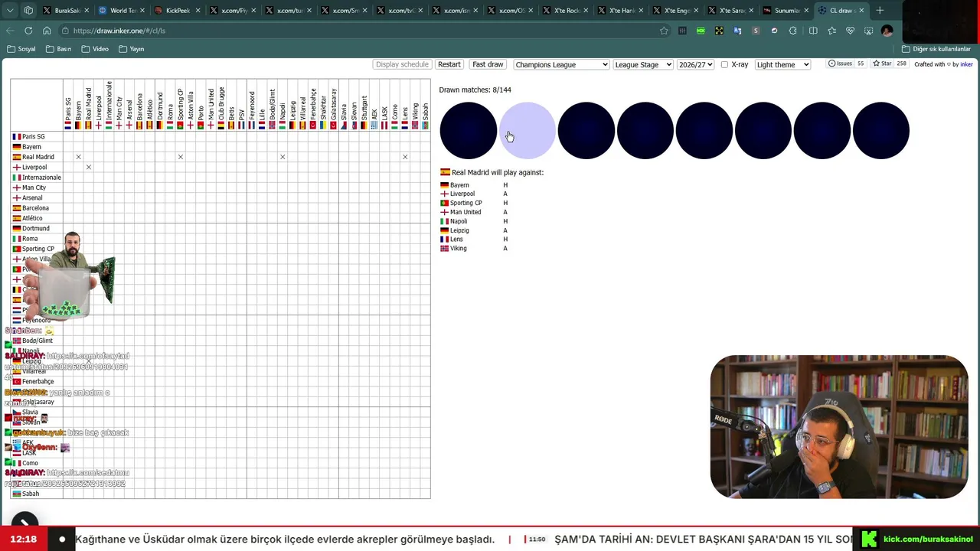Click the Drawn matches 8/144 counter
The image size is (980, 551).
coord(475,90)
